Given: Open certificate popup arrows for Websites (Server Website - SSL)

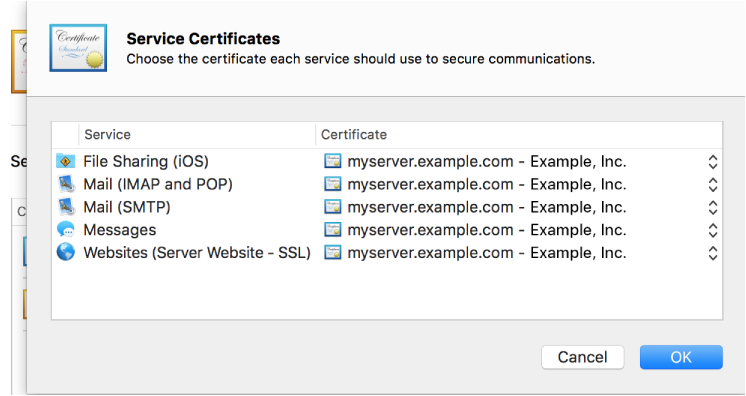Looking at the screenshot, I should point(712,253).
